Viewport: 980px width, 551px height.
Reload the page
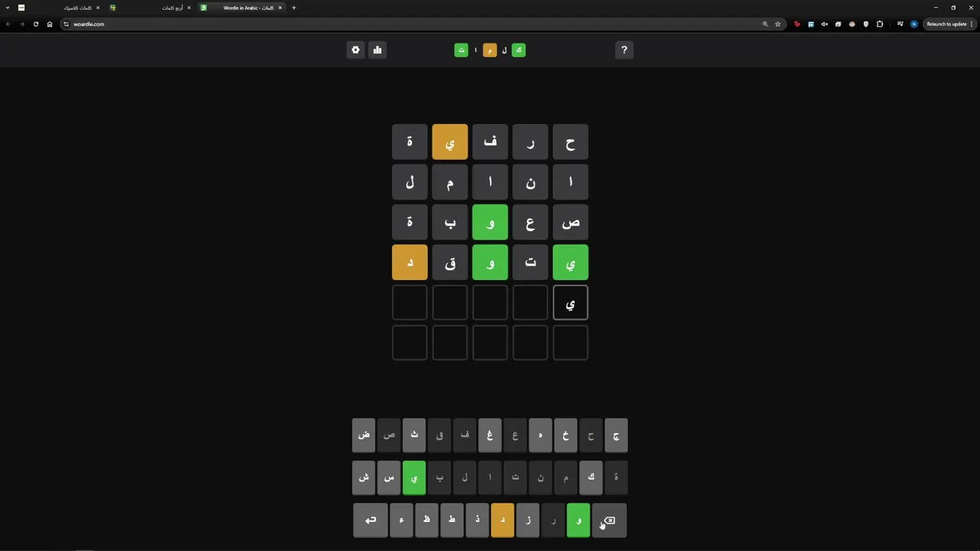click(x=35, y=24)
